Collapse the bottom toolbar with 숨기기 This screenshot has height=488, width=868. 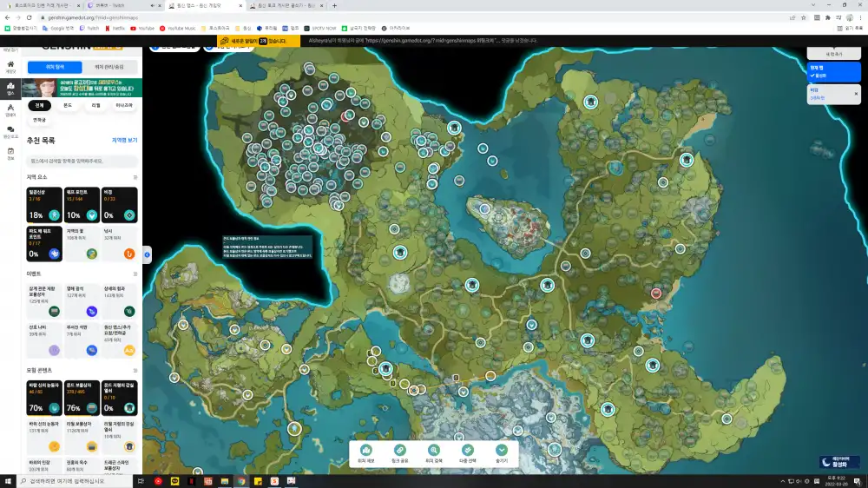502,452
